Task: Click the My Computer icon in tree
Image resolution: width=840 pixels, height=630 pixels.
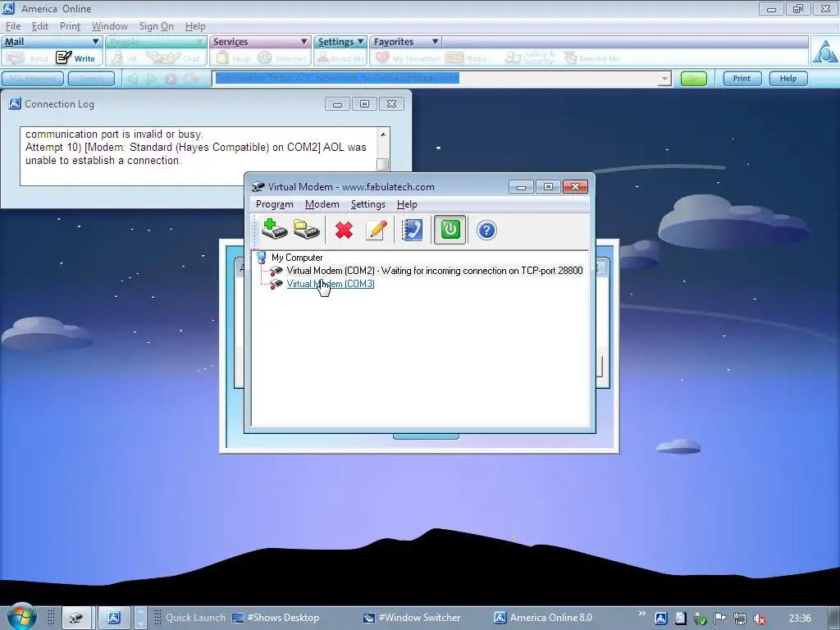Action: 262,258
